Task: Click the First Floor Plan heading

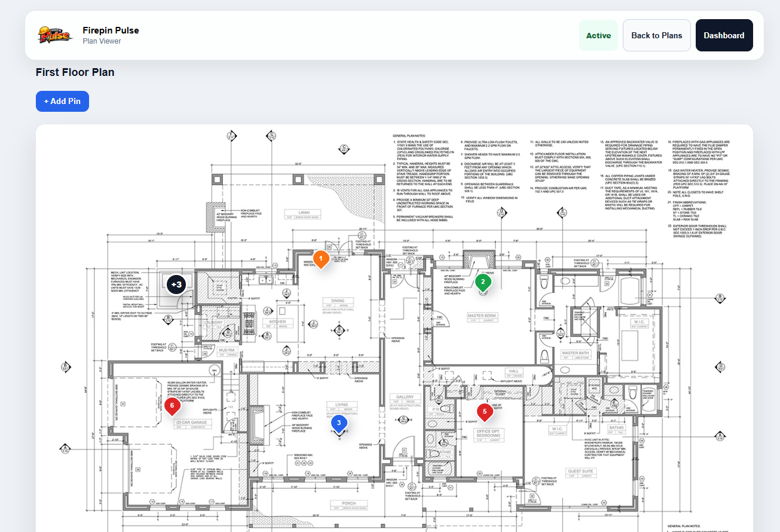Action: (x=75, y=72)
